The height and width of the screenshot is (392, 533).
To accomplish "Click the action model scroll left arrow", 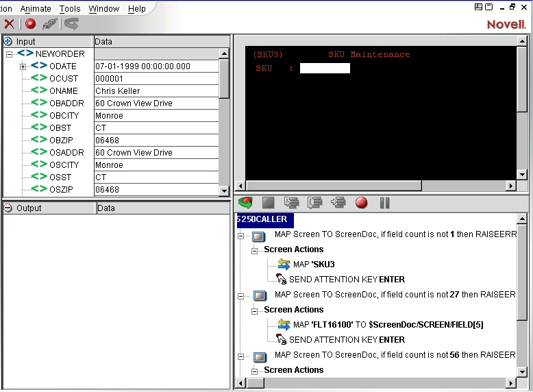I will coord(240,383).
